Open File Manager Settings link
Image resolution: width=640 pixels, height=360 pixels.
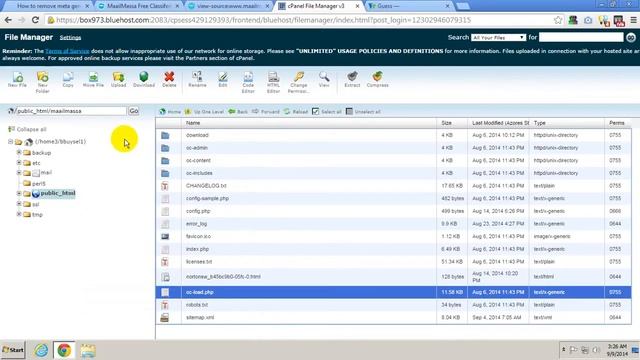(x=70, y=38)
